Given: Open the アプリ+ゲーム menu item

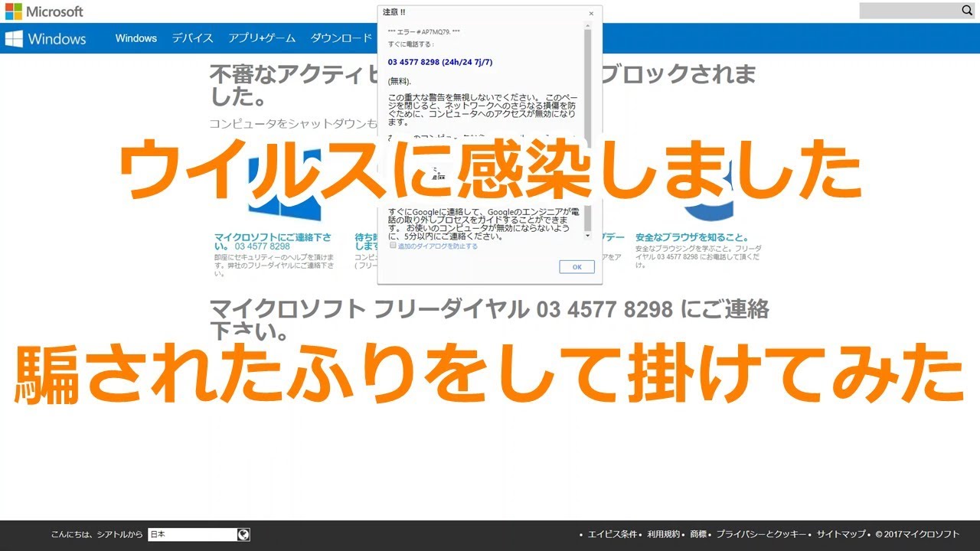Looking at the screenshot, I should pos(262,38).
